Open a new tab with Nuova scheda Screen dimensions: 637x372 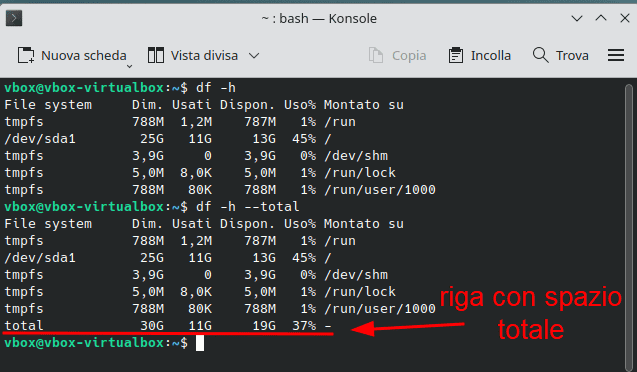[x=72, y=55]
